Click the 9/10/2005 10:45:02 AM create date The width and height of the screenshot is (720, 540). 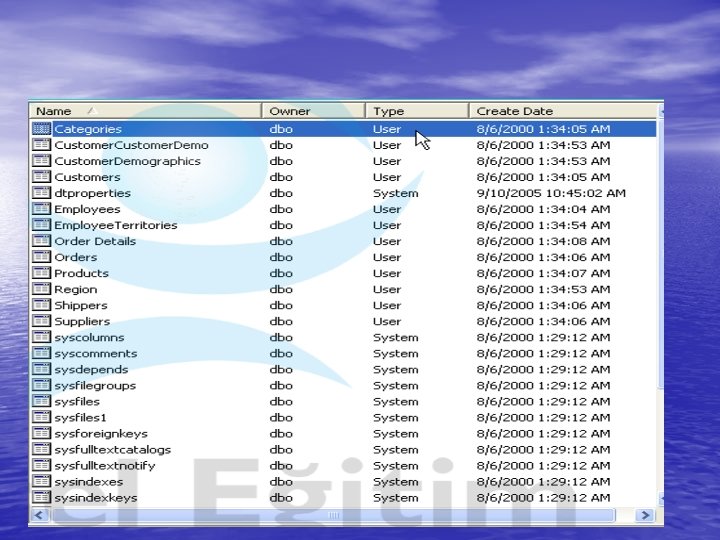(x=551, y=193)
